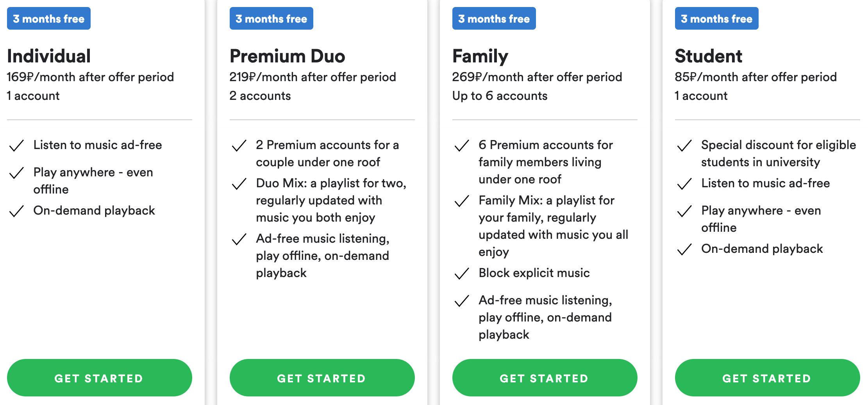Click the Premium Duo 3 months free badge
Viewport: 868px width, 405px height.
click(271, 18)
